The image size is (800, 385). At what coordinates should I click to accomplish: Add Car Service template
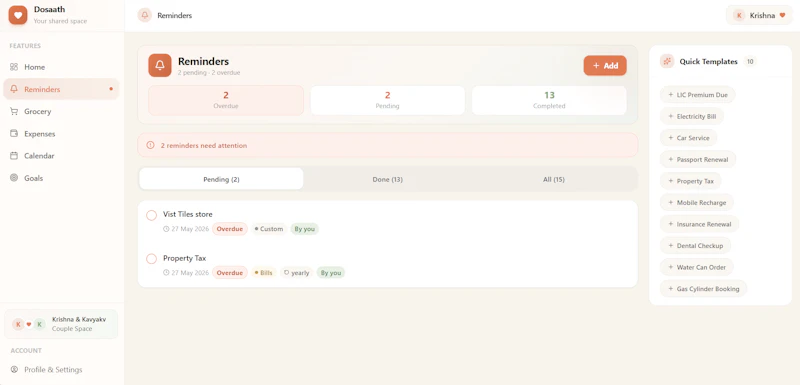coord(689,138)
